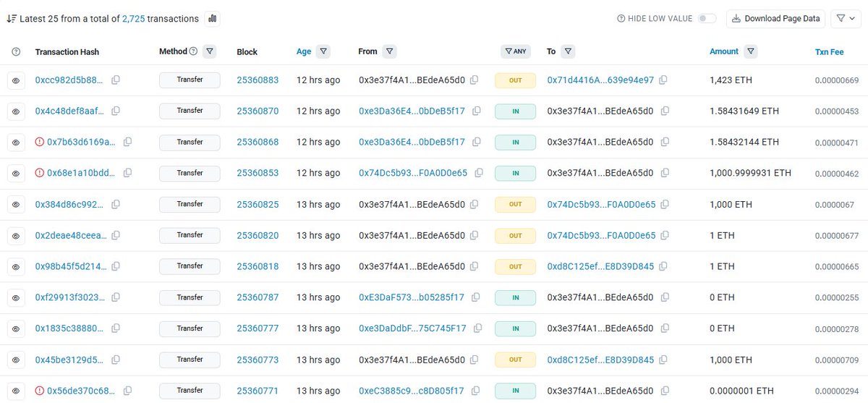
Task: Copy transaction hash 0xf29913f3023
Action: [x=116, y=297]
